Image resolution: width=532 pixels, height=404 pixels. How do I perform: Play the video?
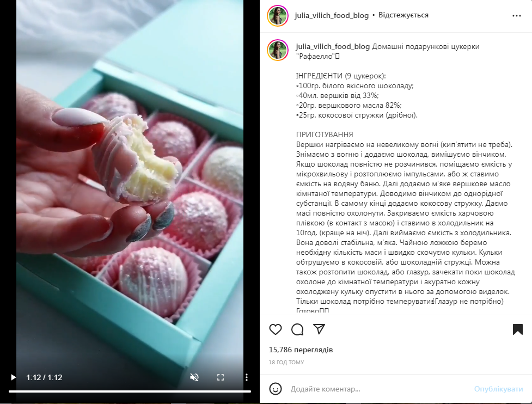click(x=13, y=377)
